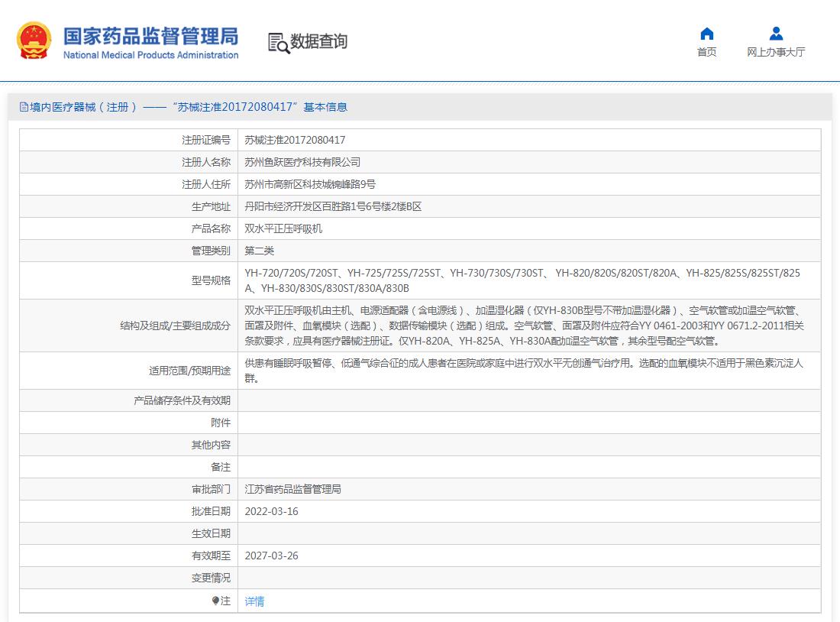Image resolution: width=840 pixels, height=622 pixels.
Task: Click the 首页 house icon
Action: [706, 34]
